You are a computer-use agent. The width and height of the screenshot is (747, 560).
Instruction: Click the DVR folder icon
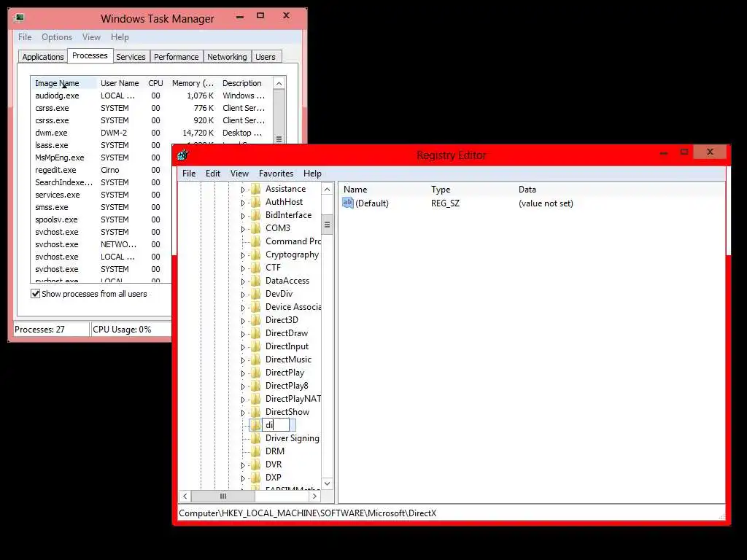click(256, 464)
